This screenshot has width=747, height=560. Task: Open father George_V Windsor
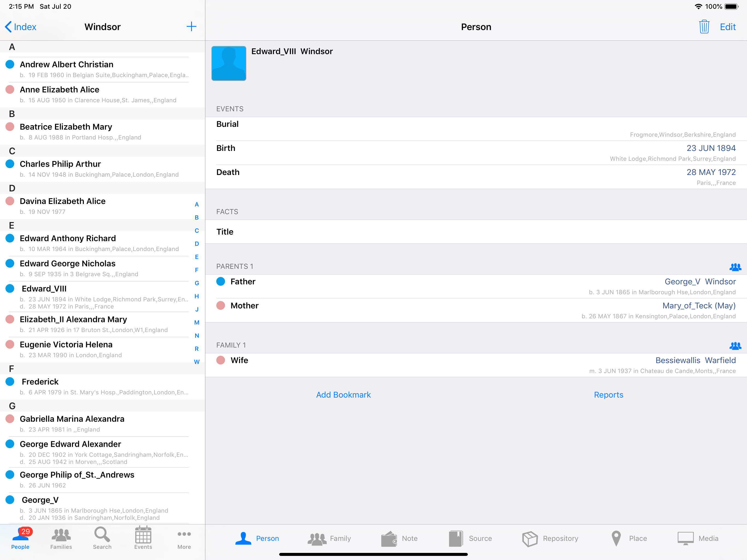[476, 286]
